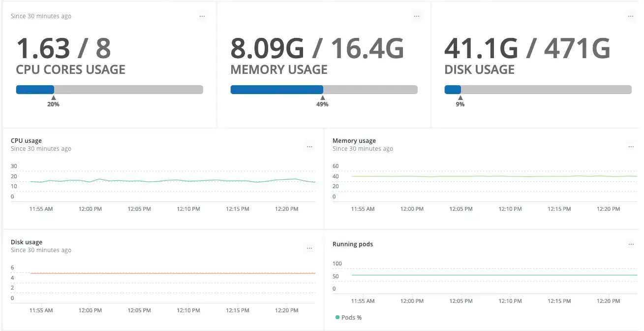644x331 pixels.
Task: Click the Running pods chart title
Action: [352, 244]
